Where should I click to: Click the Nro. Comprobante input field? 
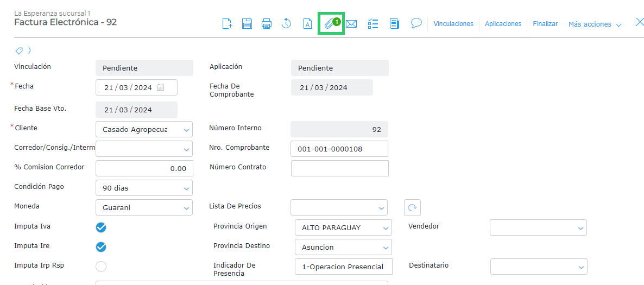coord(339,149)
